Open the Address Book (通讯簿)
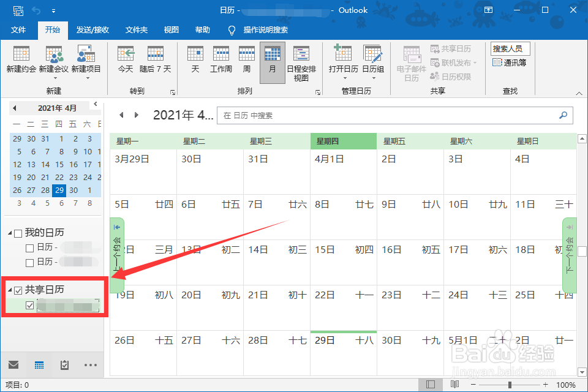 point(509,62)
